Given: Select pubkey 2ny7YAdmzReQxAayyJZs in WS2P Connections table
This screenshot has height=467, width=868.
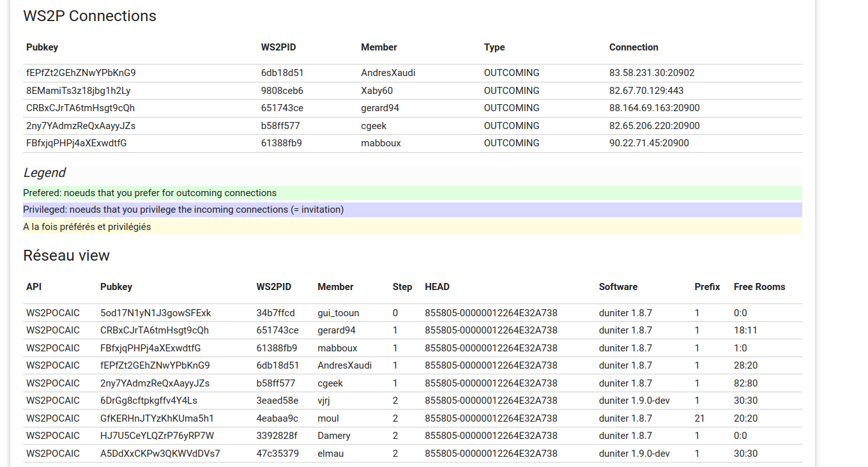Looking at the screenshot, I should pyautogui.click(x=80, y=126).
